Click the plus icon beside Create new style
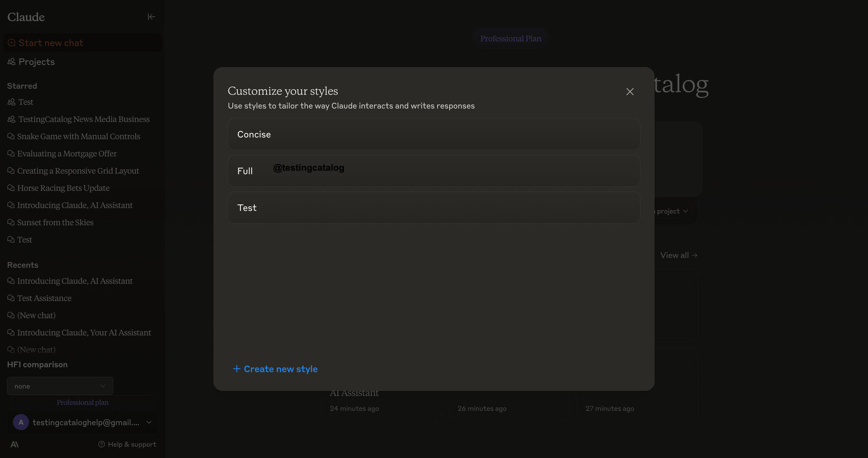This screenshot has width=868, height=458. (x=237, y=369)
